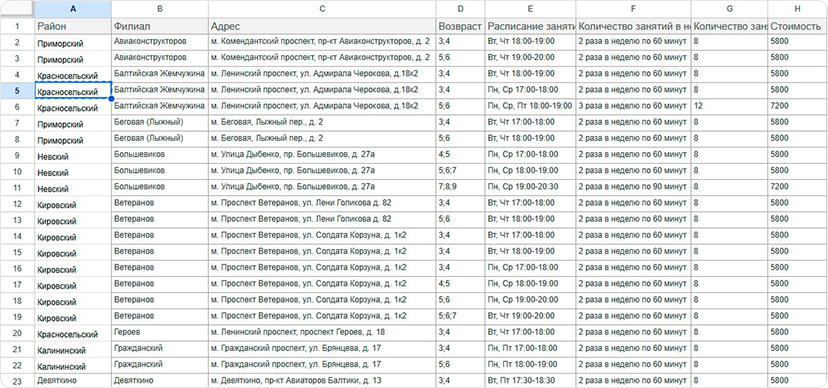Click the Филиал header cell
Viewport: 828px width, 388px height.
160,26
